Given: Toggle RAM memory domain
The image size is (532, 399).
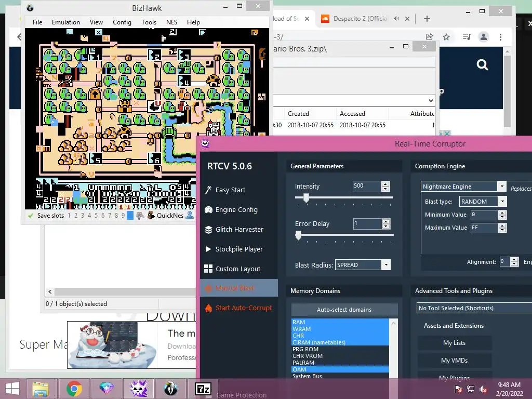Looking at the screenshot, I should tap(340, 322).
